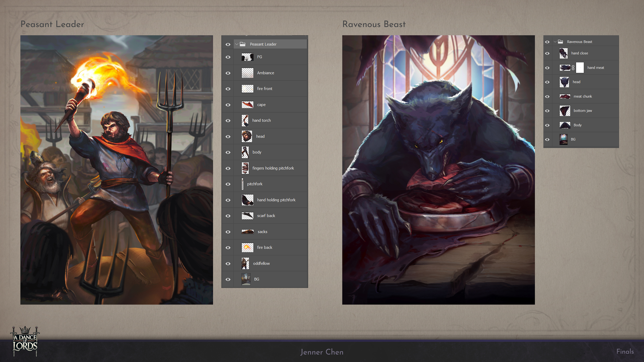
Task: Collapse the Ravenous Beast layer group
Action: pyautogui.click(x=555, y=42)
